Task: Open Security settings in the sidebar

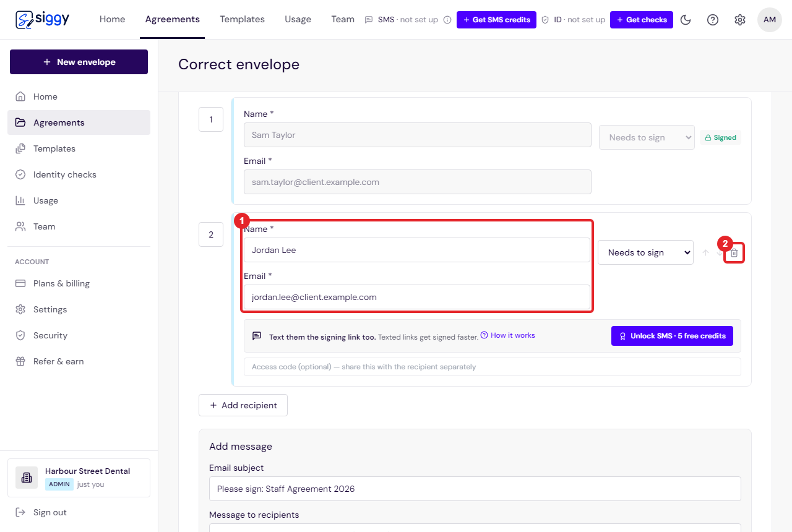Action: (x=79, y=335)
